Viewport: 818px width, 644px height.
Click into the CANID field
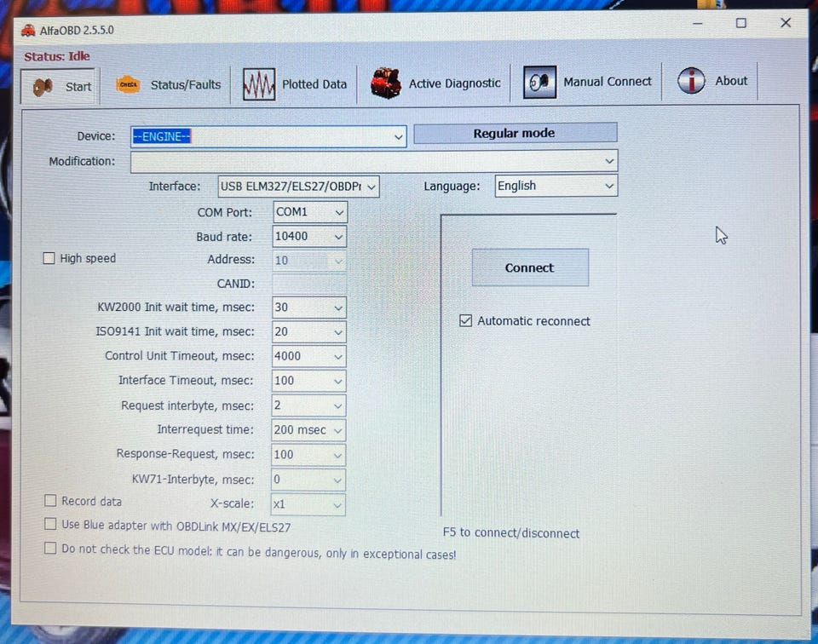308,285
